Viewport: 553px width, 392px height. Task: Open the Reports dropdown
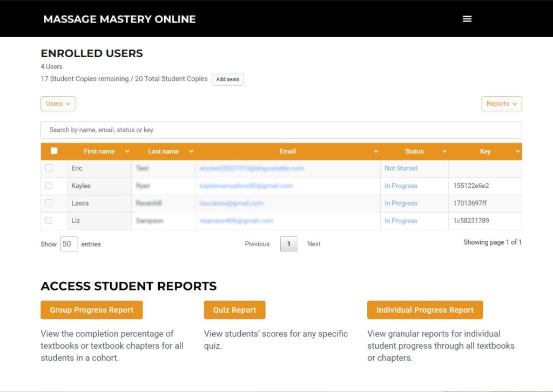tap(501, 104)
